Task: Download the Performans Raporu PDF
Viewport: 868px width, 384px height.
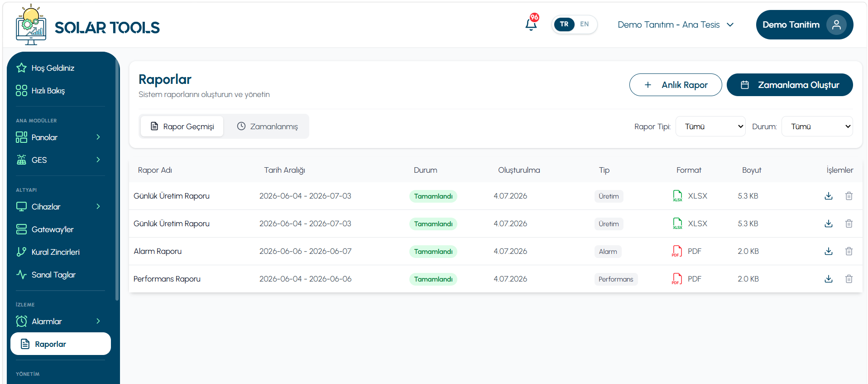Action: click(x=829, y=279)
